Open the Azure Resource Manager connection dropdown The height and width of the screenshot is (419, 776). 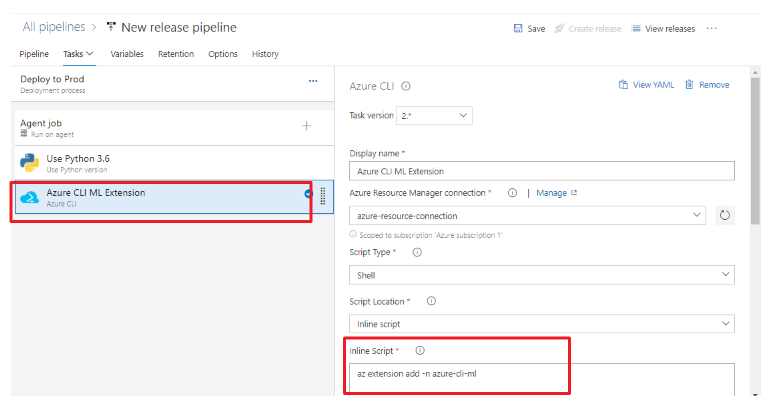tap(528, 215)
